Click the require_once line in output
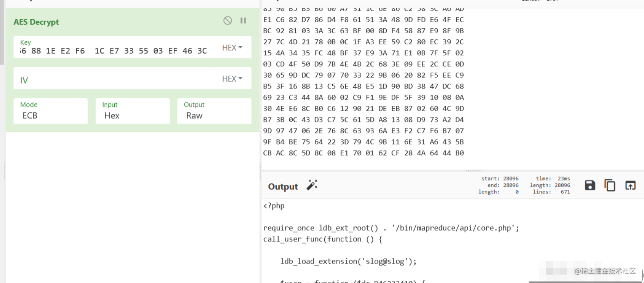 391,228
